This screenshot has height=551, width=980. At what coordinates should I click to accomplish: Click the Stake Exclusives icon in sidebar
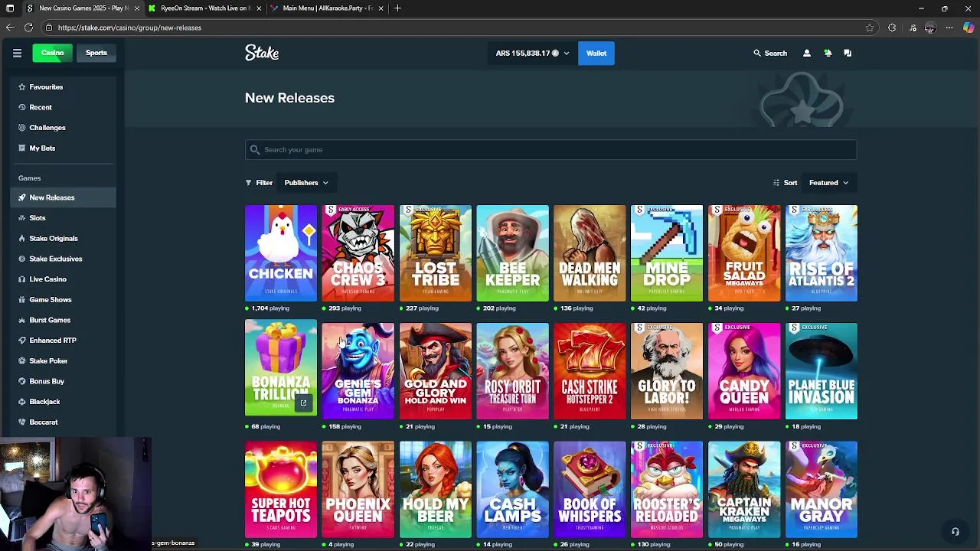(22, 259)
